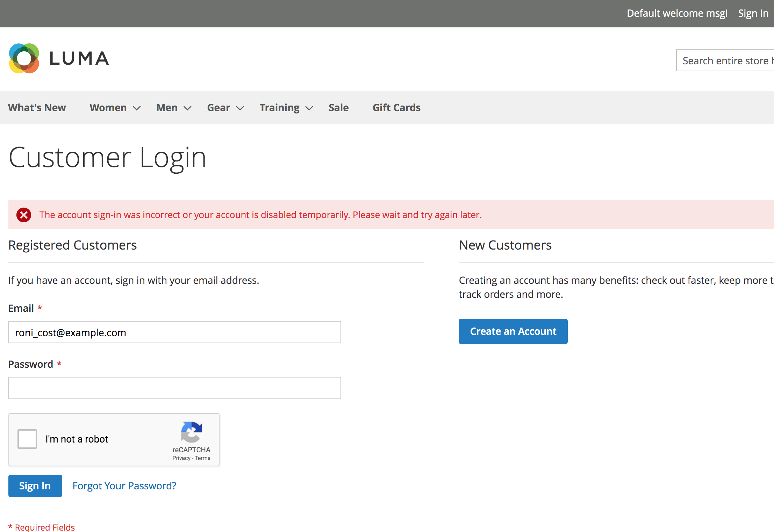The height and width of the screenshot is (532, 774).
Task: Click the Email field label
Action: point(21,308)
